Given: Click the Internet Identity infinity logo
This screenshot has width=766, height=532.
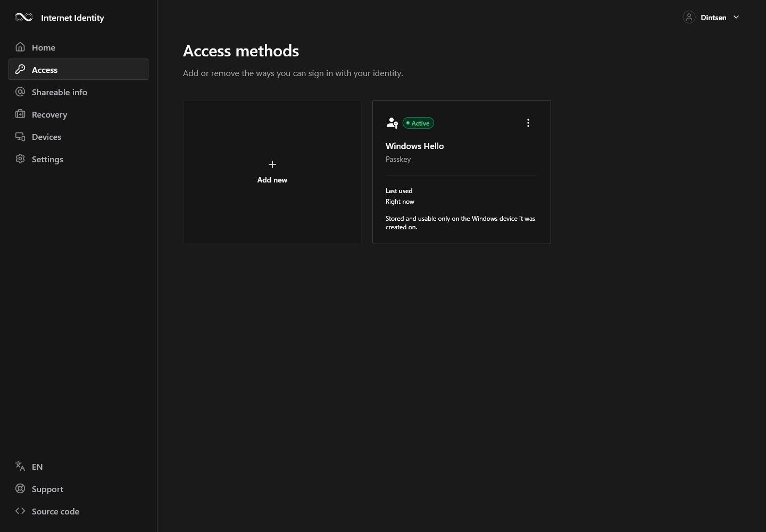Looking at the screenshot, I should point(24,17).
